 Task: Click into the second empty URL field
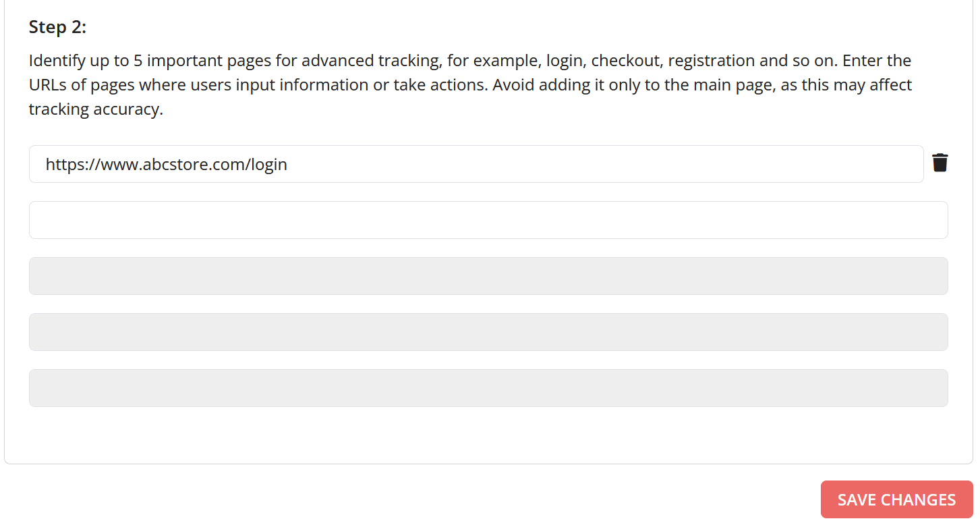click(488, 220)
